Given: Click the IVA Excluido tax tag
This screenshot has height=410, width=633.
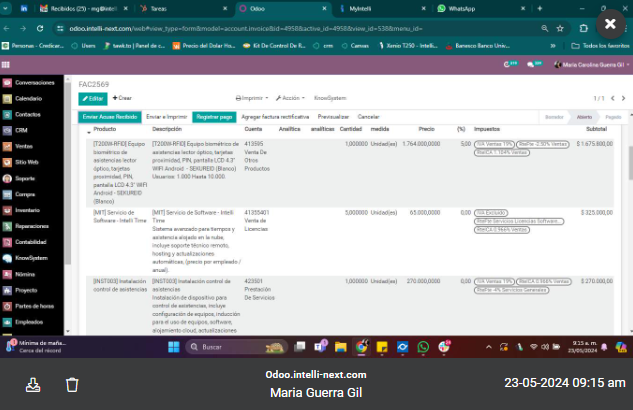Looking at the screenshot, I should [490, 213].
